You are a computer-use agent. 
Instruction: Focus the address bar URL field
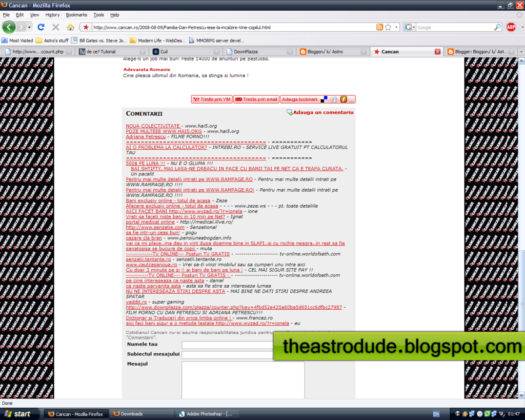[x=233, y=28]
